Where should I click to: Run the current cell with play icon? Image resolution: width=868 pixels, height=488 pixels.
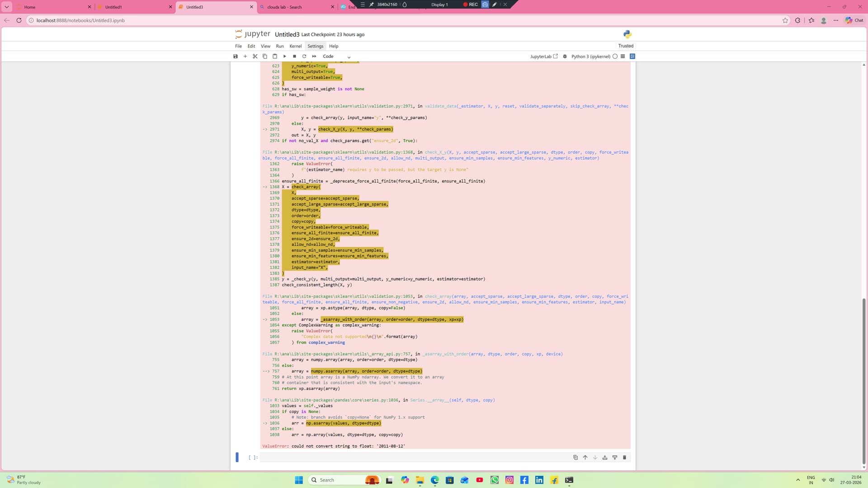[285, 56]
